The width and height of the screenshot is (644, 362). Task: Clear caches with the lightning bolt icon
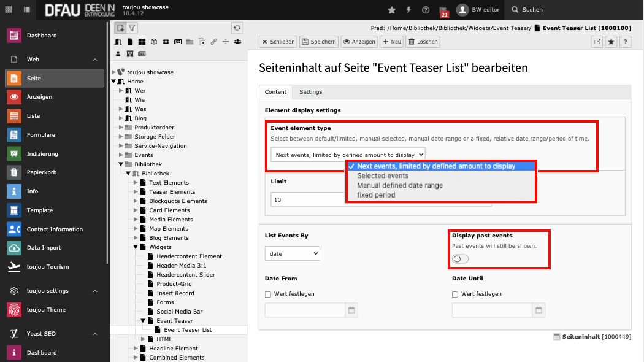pyautogui.click(x=408, y=9)
